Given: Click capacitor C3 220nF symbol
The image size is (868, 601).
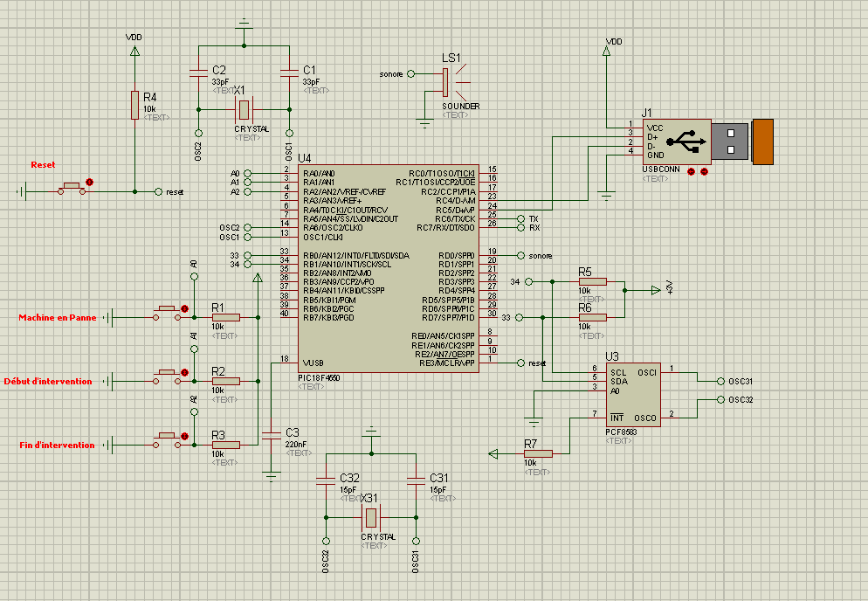Looking at the screenshot, I should (272, 435).
